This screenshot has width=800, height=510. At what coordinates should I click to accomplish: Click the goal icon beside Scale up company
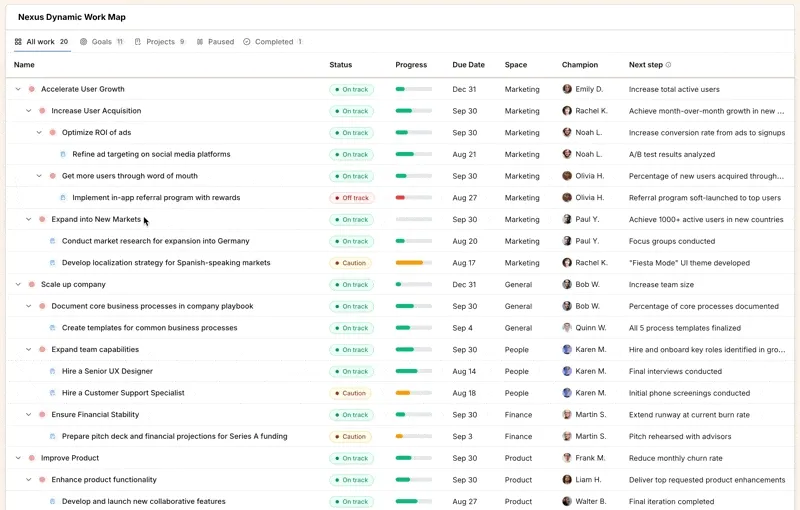click(32, 285)
